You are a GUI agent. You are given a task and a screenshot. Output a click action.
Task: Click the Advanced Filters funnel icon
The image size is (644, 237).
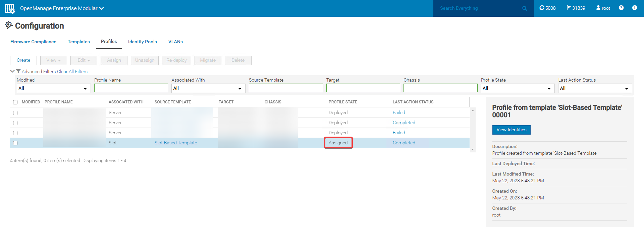[x=18, y=71]
